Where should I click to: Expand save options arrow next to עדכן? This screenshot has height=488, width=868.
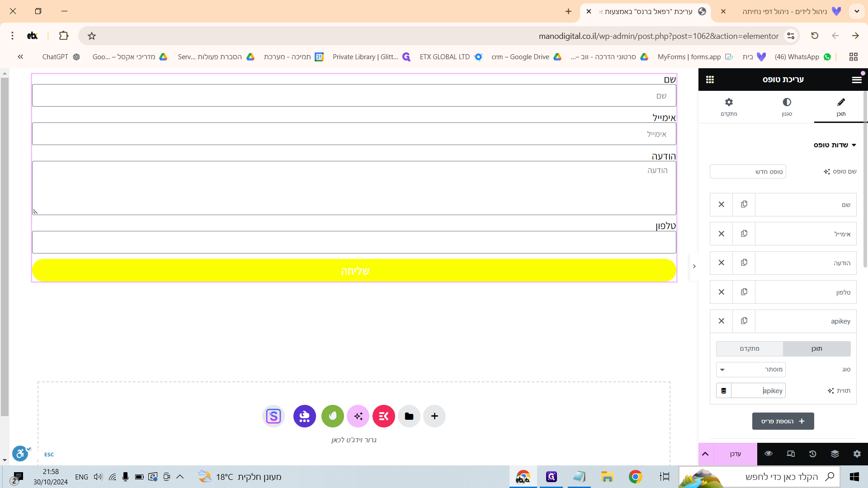coord(705,454)
